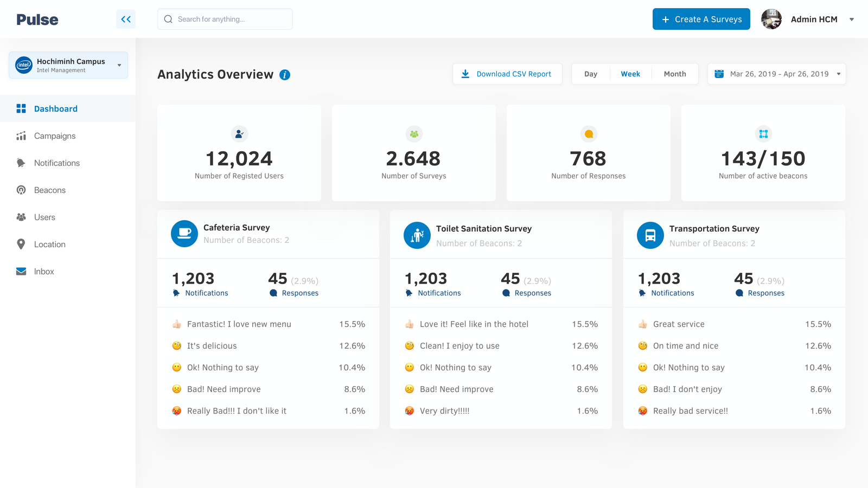Viewport: 868px width, 488px height.
Task: Click the Notifications sidebar icon
Action: coord(21,163)
